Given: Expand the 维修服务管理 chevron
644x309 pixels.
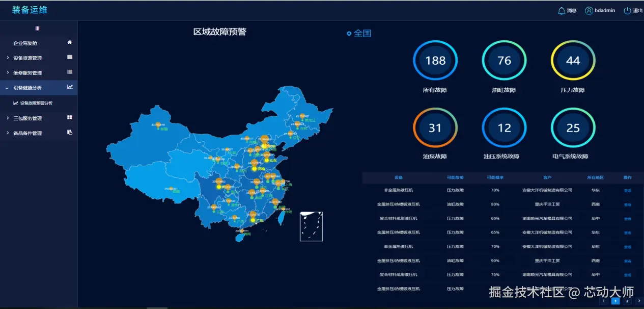Looking at the screenshot, I should click(7, 72).
